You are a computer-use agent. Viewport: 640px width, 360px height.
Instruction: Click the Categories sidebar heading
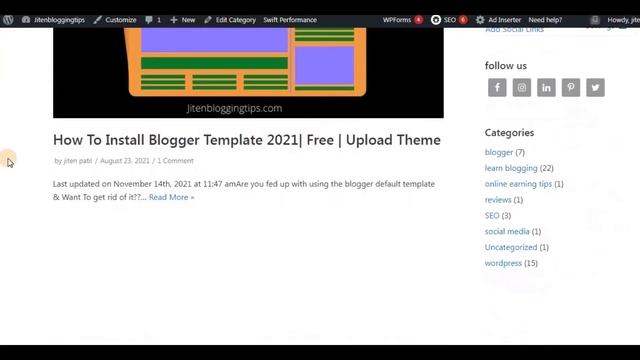(x=509, y=133)
